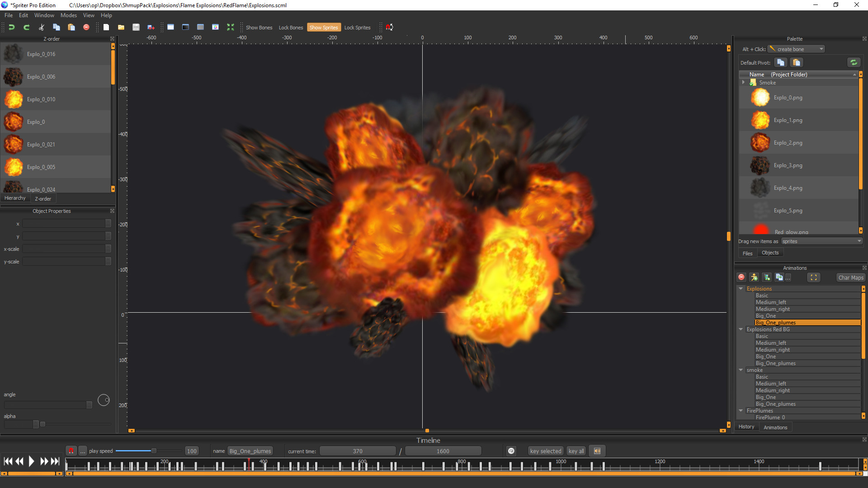Screen dimensions: 868x488
Task: Switch to the Hierarchy tab
Action: click(15, 198)
